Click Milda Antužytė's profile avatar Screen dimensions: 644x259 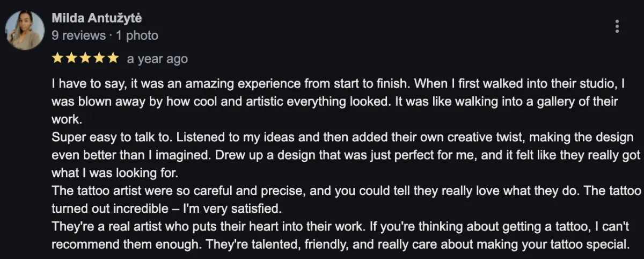tap(25, 30)
